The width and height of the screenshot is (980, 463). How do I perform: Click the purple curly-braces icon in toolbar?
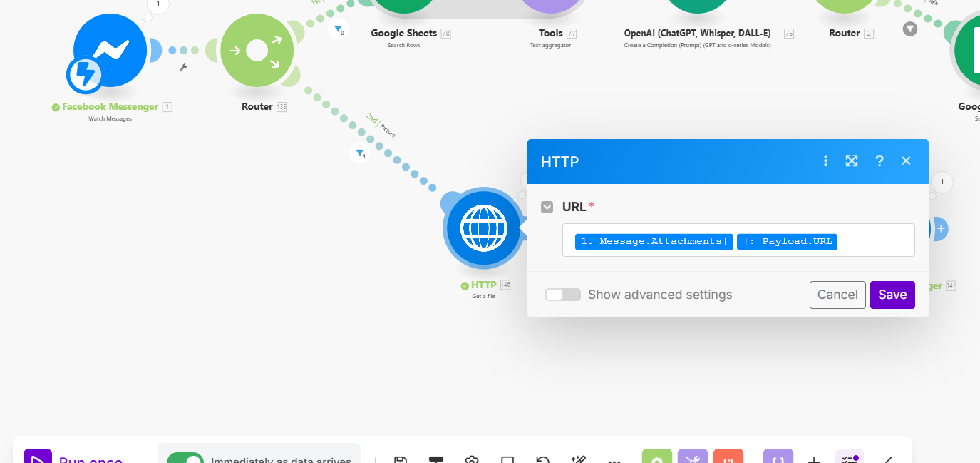click(x=778, y=456)
